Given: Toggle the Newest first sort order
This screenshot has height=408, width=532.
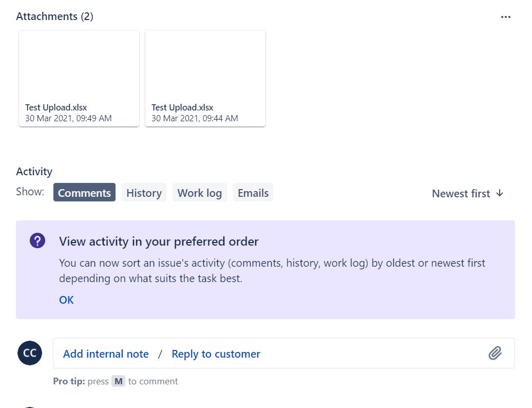Looking at the screenshot, I should coord(467,194).
